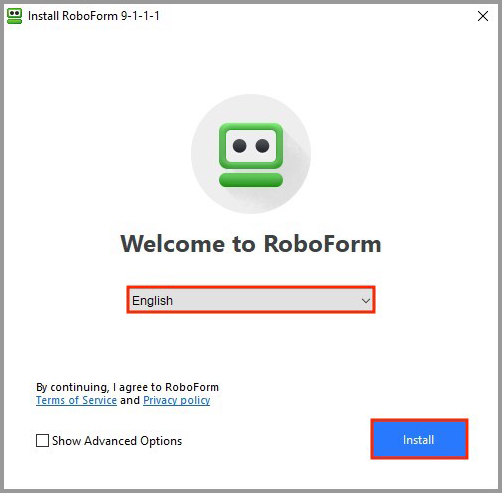Click the Install RoboForm 9-1-1-1 title text
Image resolution: width=502 pixels, height=493 pixels.
click(x=94, y=16)
